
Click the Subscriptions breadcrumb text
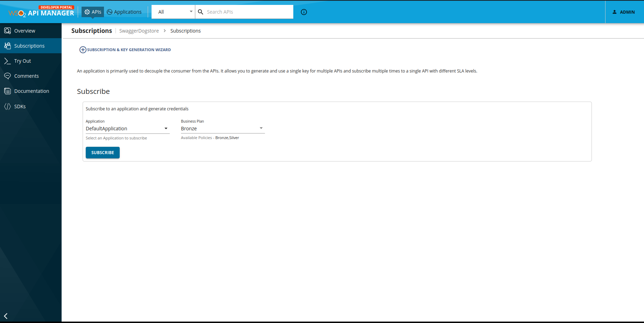[185, 31]
